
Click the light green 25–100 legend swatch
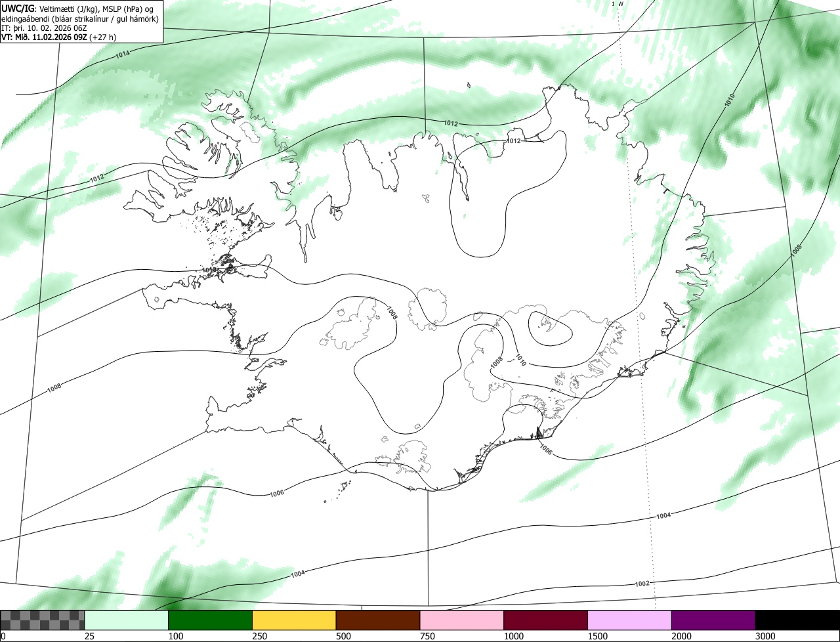127,620
